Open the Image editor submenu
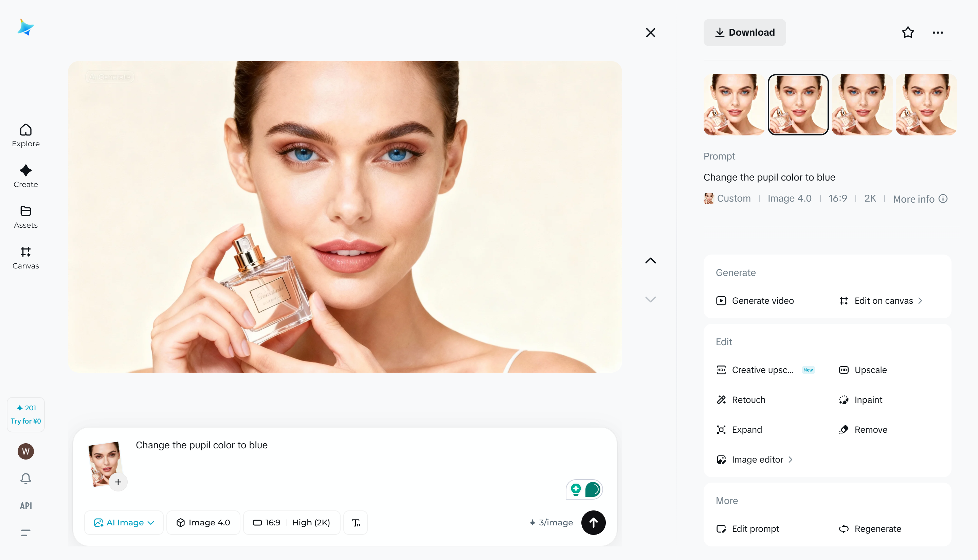 click(x=755, y=460)
